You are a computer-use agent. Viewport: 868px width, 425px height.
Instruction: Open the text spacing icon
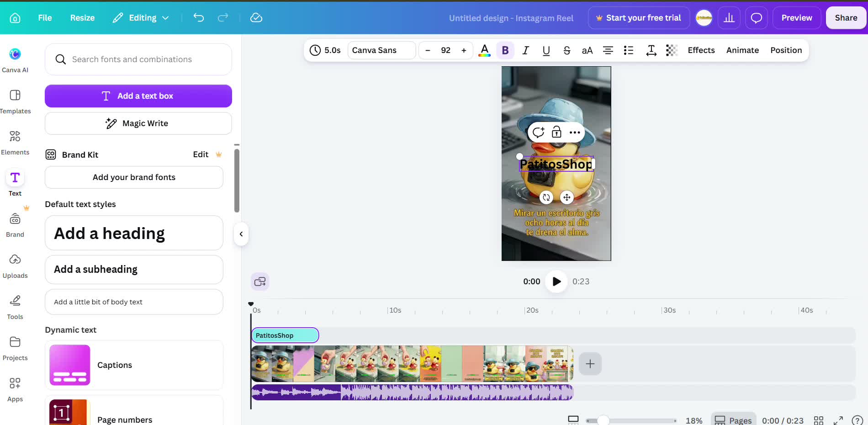pos(651,50)
